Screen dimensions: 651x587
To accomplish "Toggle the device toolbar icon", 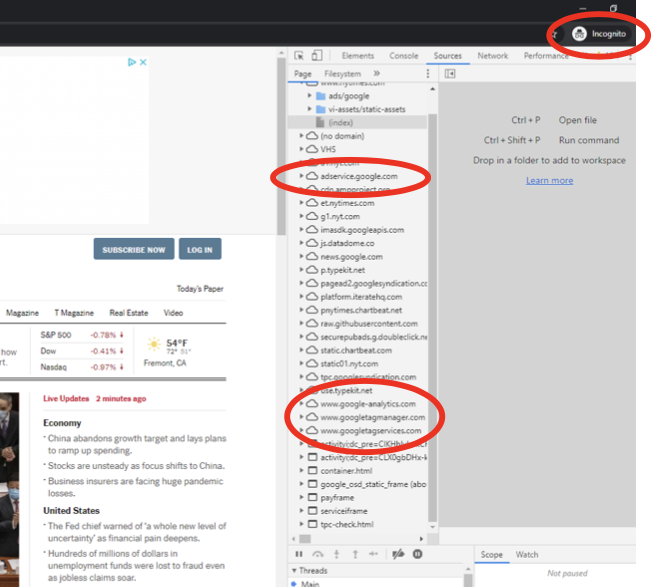I will pos(317,55).
